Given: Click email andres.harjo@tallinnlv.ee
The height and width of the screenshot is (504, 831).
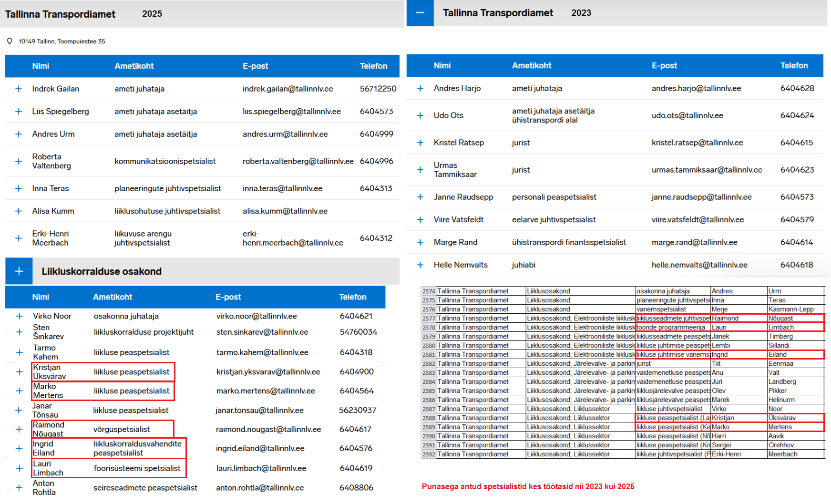Looking at the screenshot, I should [696, 89].
